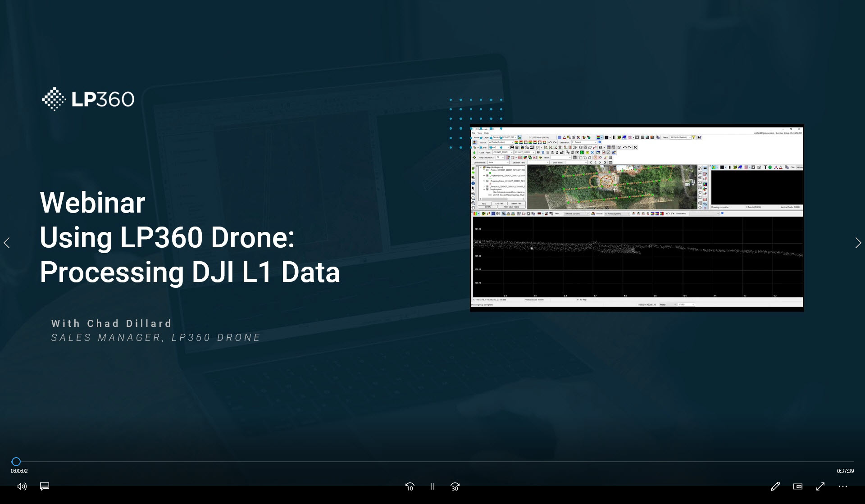The height and width of the screenshot is (504, 865).
Task: Click the Point Cloud Tasks button
Action: (x=511, y=207)
